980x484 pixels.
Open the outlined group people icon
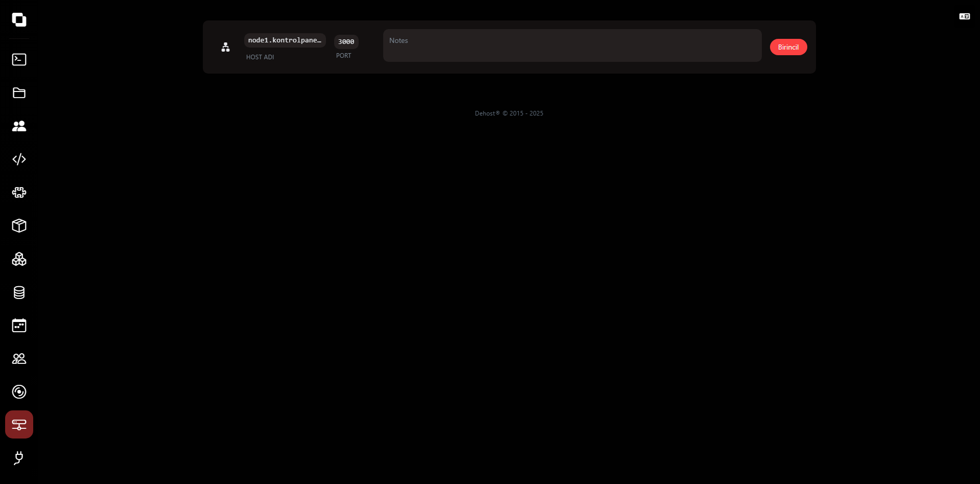click(19, 359)
